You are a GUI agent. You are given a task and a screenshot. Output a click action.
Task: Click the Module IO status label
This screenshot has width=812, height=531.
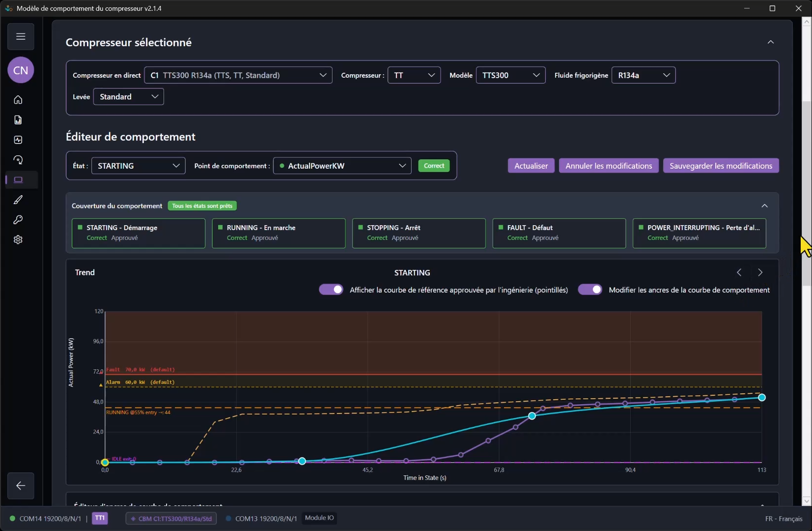click(x=319, y=518)
